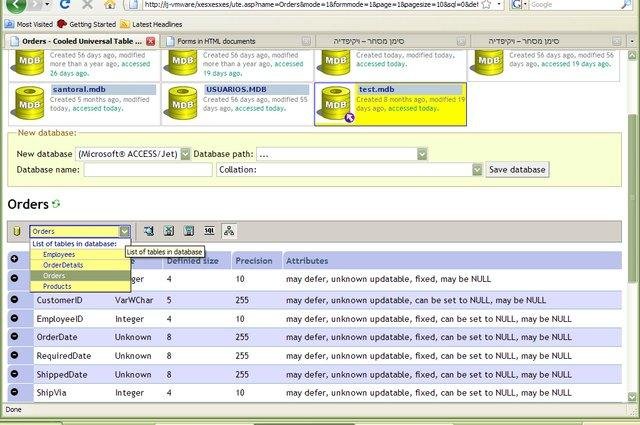Screen dimensions: 640x425
Task: Click the browser address bar URL
Action: [311, 4]
